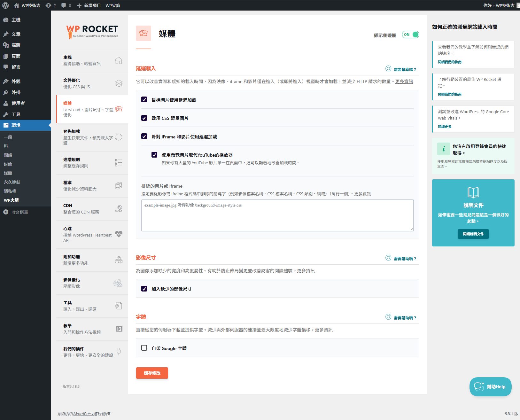
Task: Click the pink media icon in page header
Action: tap(144, 33)
